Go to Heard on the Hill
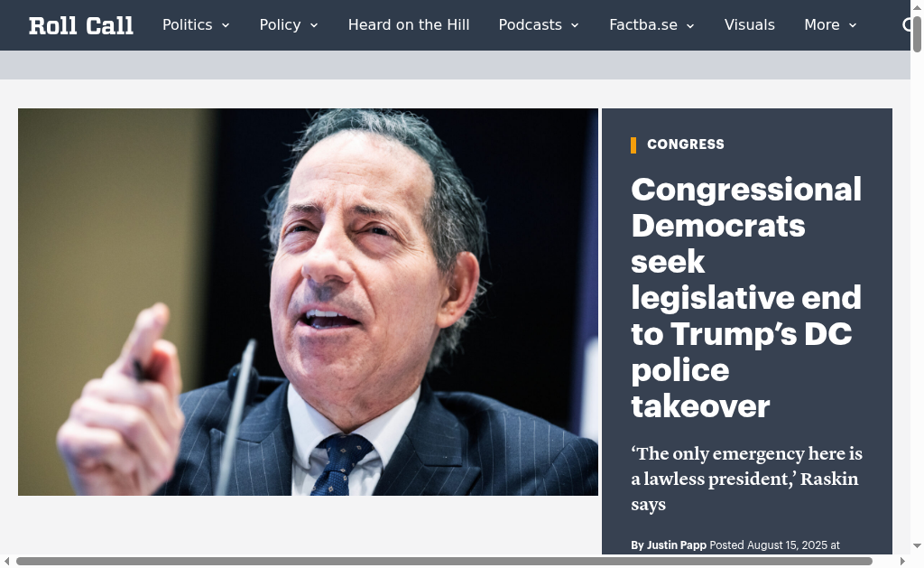The width and height of the screenshot is (924, 568). pyautogui.click(x=409, y=24)
